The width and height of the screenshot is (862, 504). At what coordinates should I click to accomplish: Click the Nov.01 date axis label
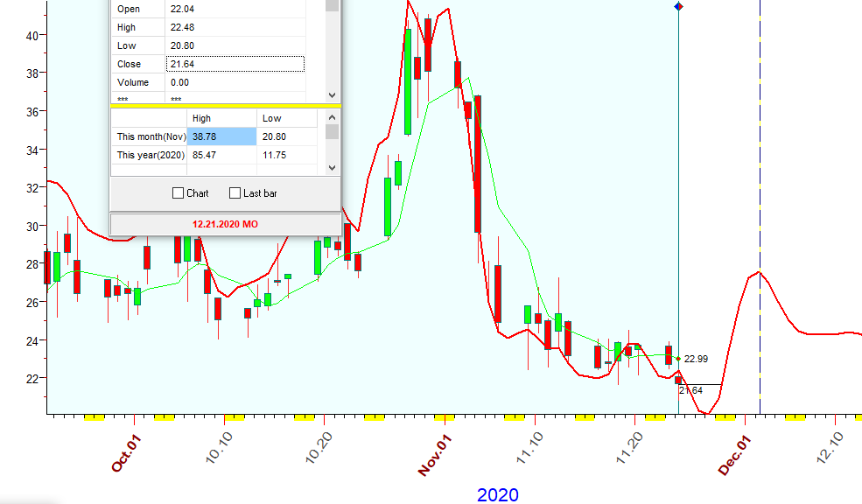(433, 453)
